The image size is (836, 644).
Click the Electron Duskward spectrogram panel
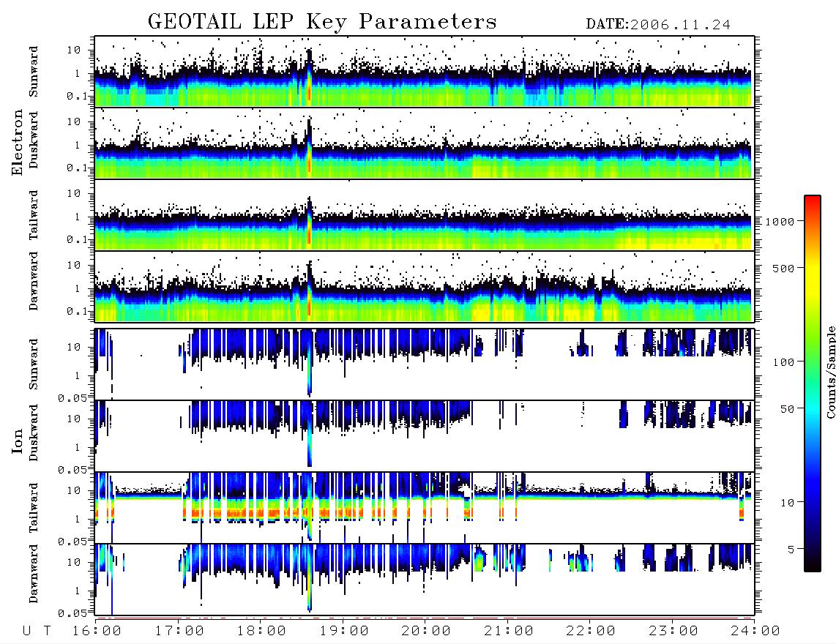[x=425, y=143]
